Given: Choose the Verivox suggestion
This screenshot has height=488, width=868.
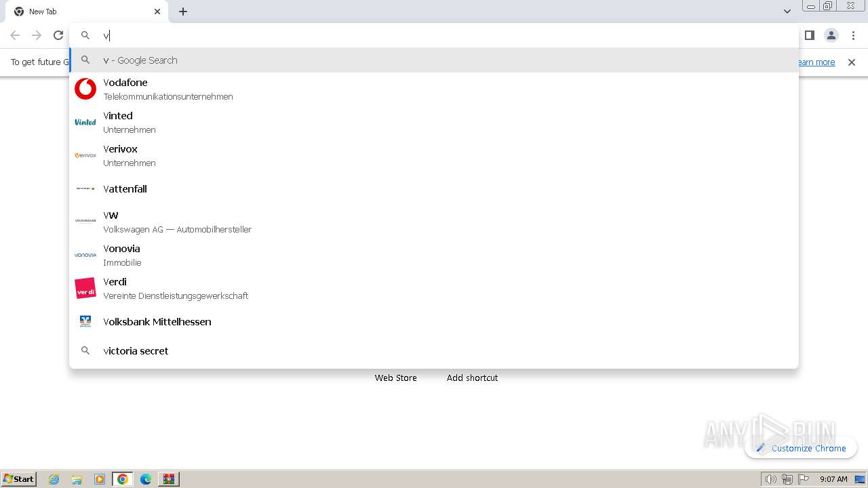Looking at the screenshot, I should coord(434,155).
